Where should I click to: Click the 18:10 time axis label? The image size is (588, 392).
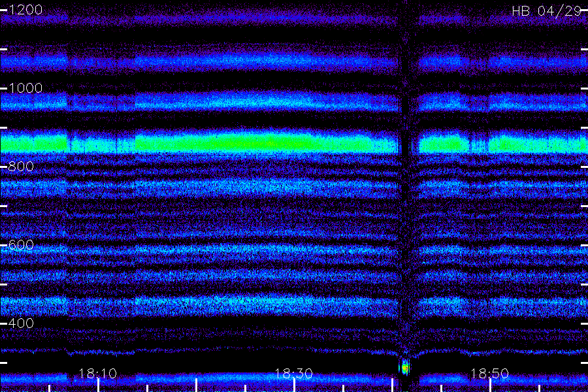pyautogui.click(x=98, y=374)
